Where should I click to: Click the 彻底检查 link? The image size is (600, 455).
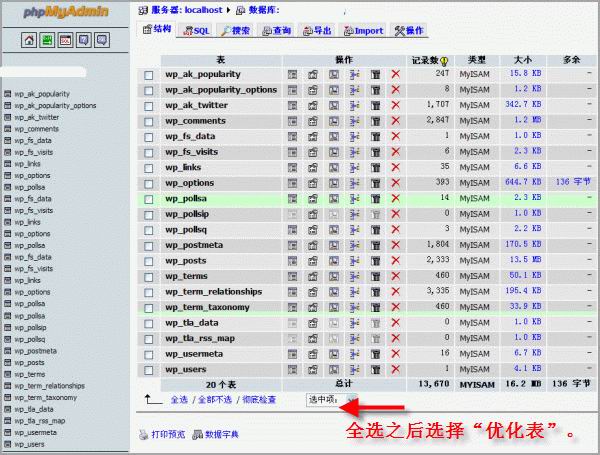point(259,400)
